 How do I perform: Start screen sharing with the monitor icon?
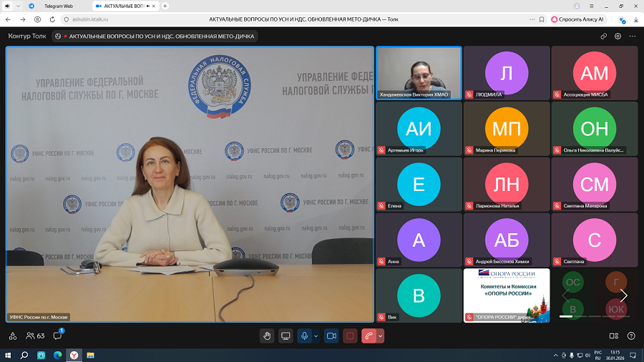(286, 336)
